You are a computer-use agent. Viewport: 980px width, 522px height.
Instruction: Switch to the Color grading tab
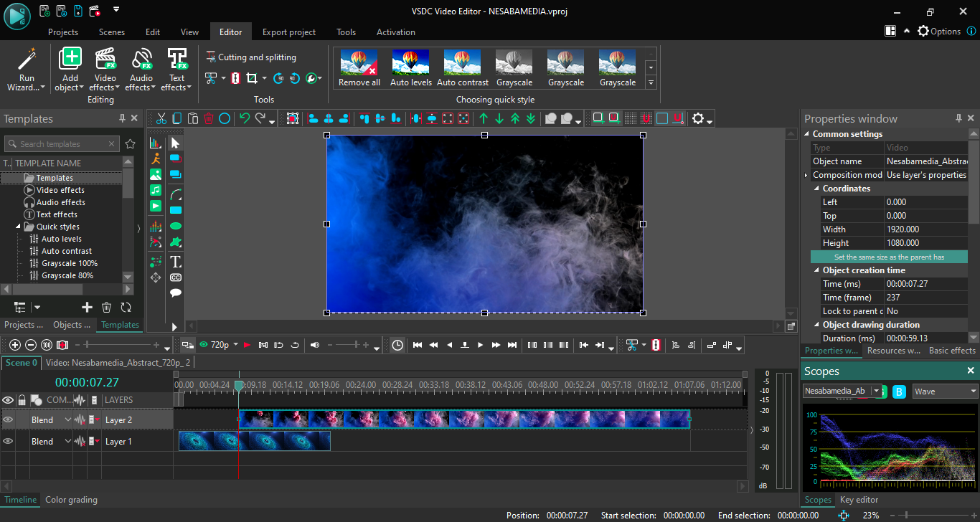point(71,500)
